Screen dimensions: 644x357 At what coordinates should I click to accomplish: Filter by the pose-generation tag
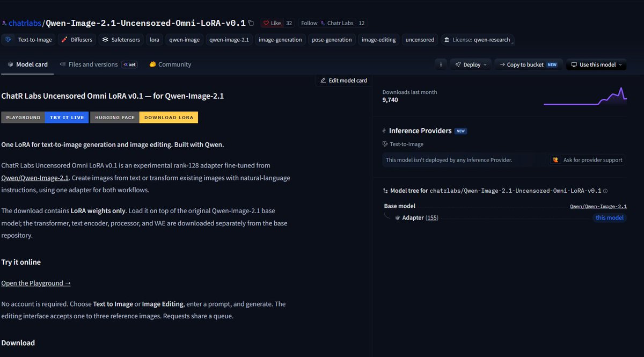tap(332, 40)
